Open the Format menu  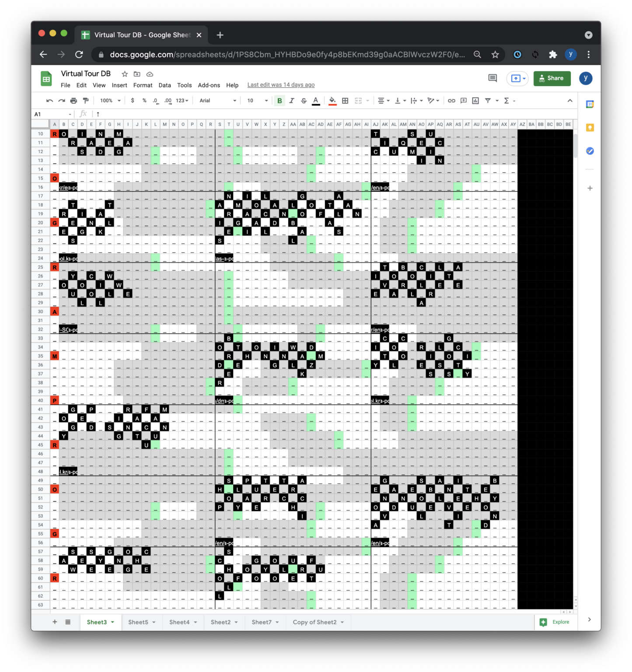pyautogui.click(x=143, y=85)
